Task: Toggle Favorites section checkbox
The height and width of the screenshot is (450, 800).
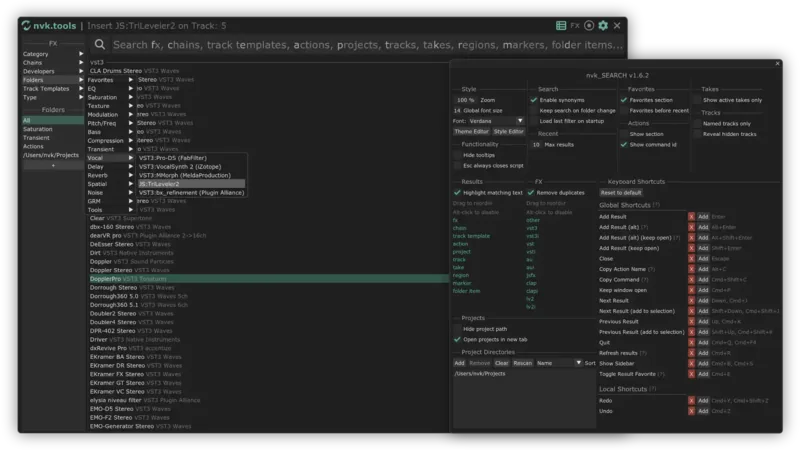Action: click(623, 100)
